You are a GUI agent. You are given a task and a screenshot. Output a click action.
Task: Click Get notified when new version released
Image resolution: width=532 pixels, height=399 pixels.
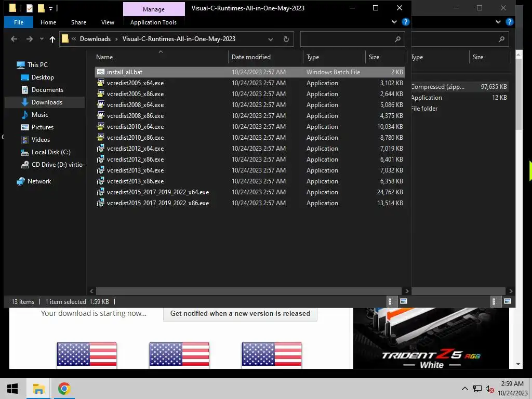point(240,314)
